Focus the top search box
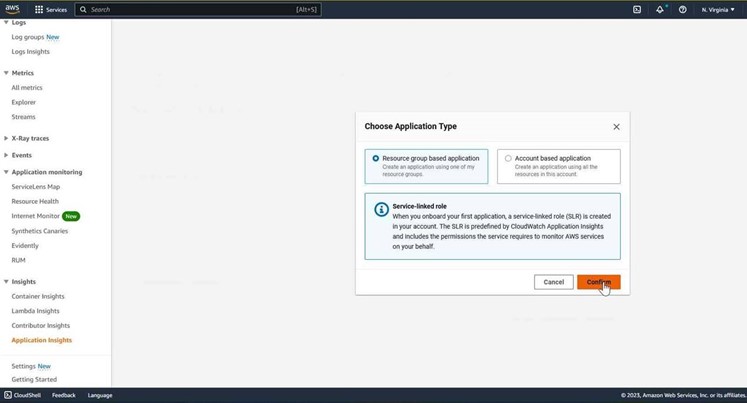Viewport: 747px width, 403px height. [x=198, y=10]
